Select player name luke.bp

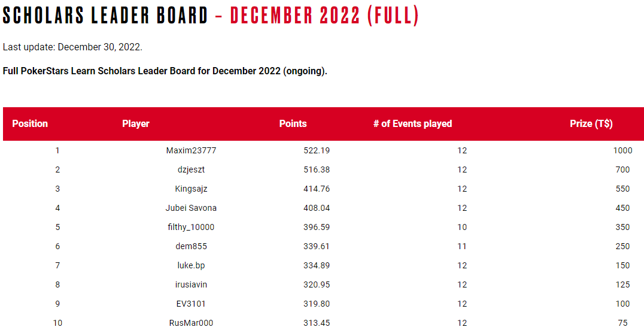point(191,265)
